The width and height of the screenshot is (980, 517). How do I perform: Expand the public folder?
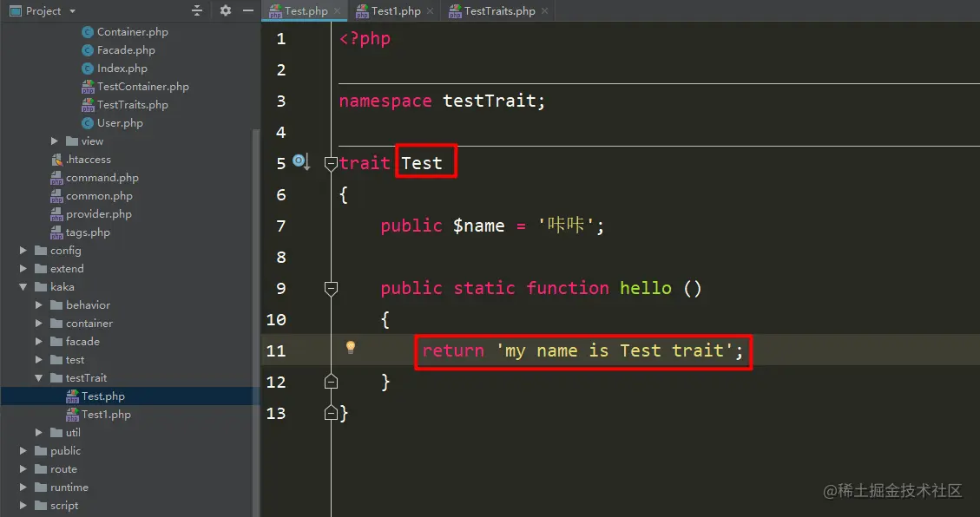(x=23, y=451)
